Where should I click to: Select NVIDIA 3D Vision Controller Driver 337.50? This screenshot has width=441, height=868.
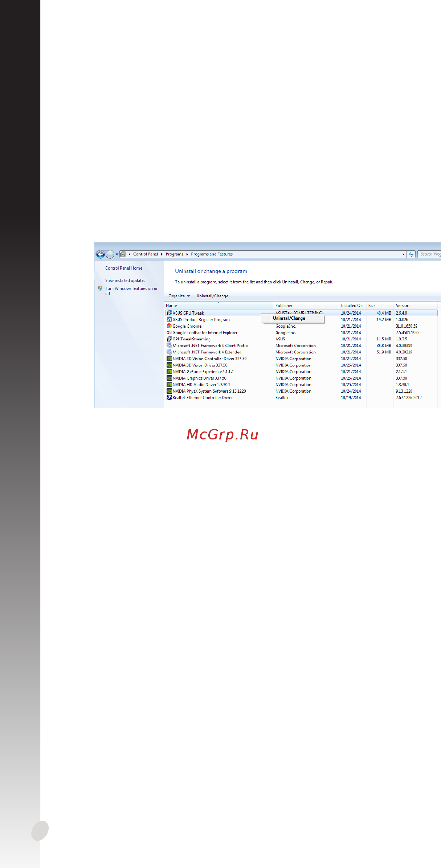pyautogui.click(x=210, y=359)
